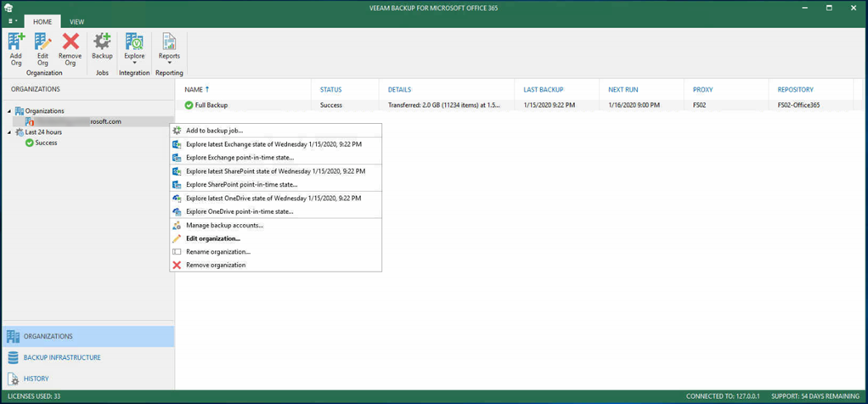Open the main application menu button
The image size is (868, 404).
13,21
